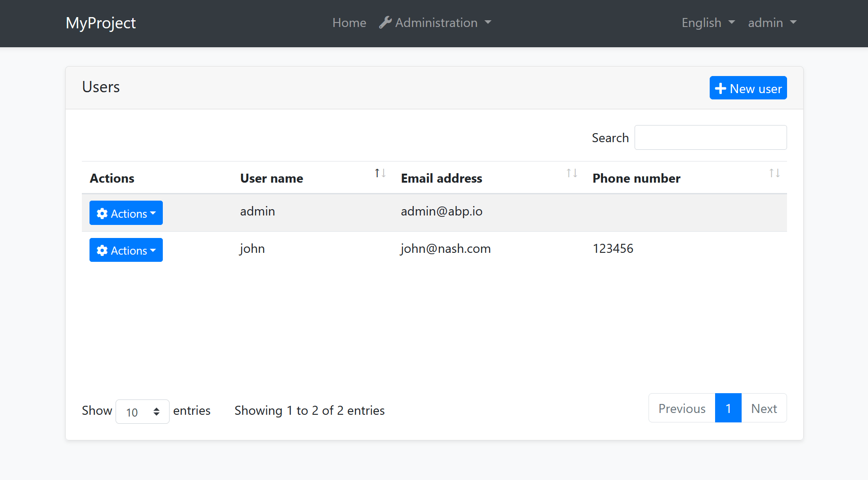
Task: Expand the admin account dropdown
Action: [x=772, y=22]
